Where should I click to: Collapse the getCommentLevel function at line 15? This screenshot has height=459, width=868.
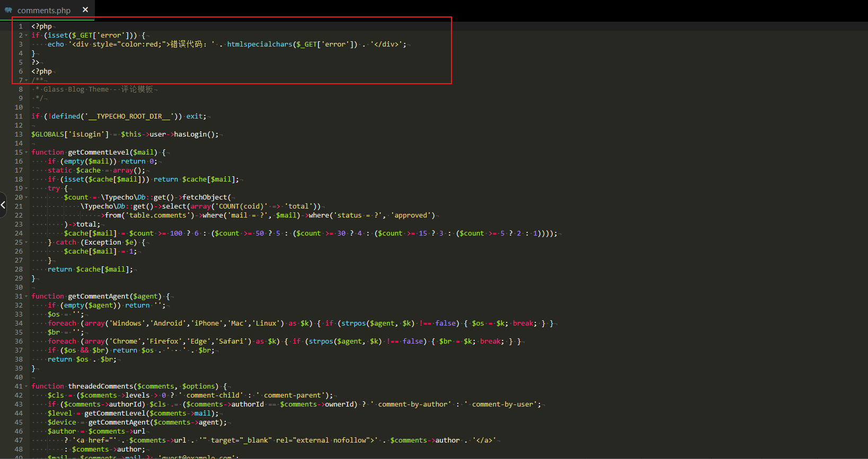pos(26,152)
